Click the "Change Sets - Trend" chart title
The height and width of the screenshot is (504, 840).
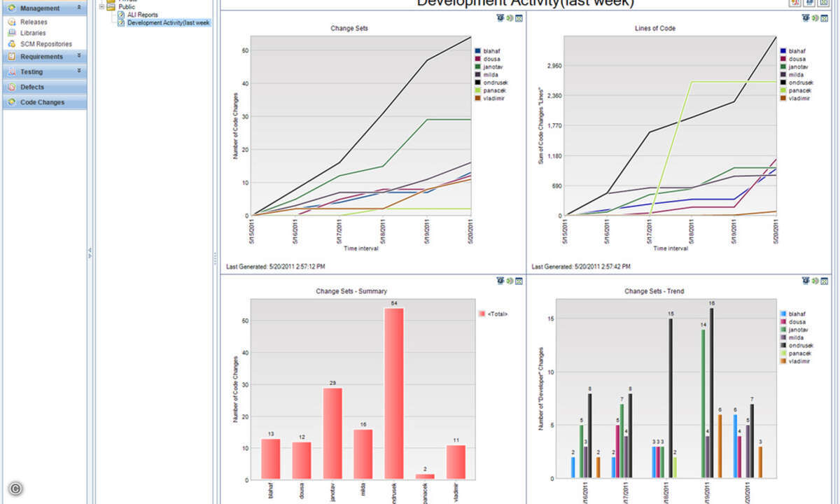(654, 291)
